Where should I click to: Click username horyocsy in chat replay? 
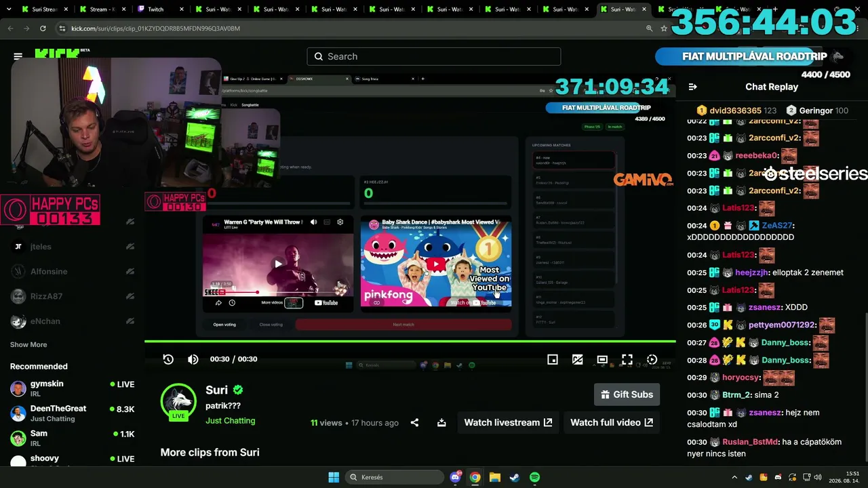click(741, 378)
